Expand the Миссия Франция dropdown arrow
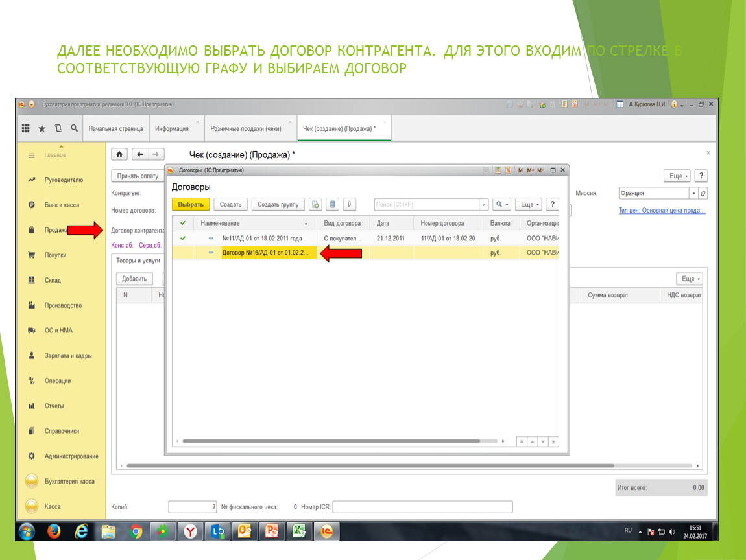This screenshot has height=560, width=746. point(693,193)
